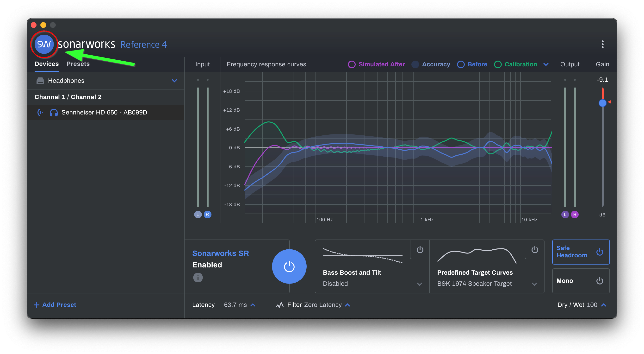The width and height of the screenshot is (644, 354).
Task: Click the output L channel badge
Action: click(x=565, y=215)
